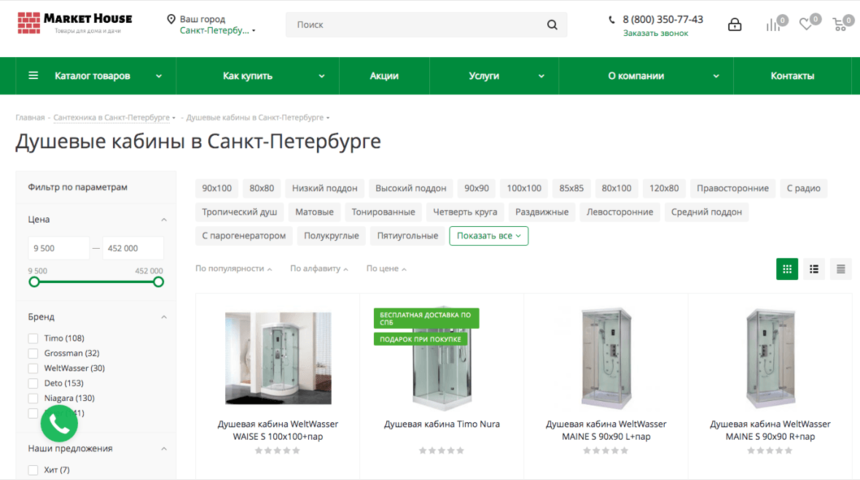Check the Grossman brand checkbox
Screen dimensions: 860x480
[33, 353]
